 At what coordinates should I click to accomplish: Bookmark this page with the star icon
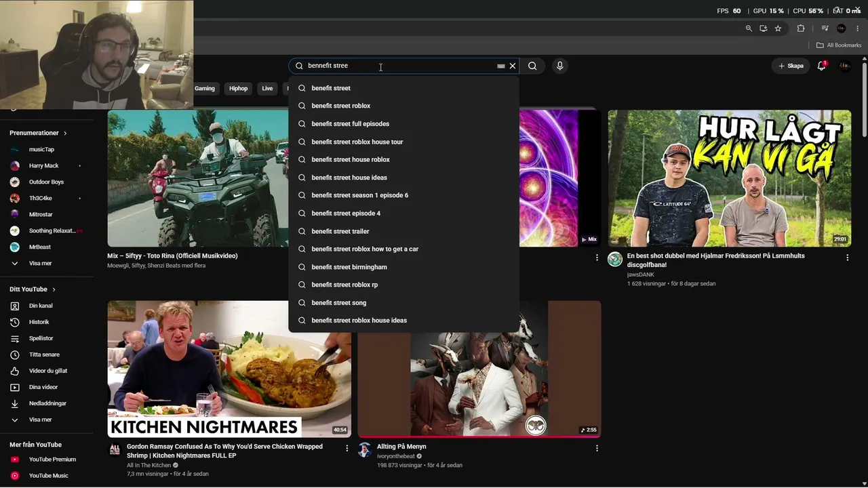[x=778, y=28]
